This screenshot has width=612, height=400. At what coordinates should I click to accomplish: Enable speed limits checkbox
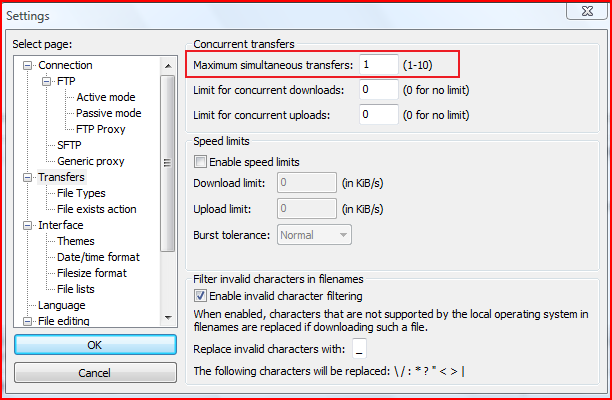(200, 162)
